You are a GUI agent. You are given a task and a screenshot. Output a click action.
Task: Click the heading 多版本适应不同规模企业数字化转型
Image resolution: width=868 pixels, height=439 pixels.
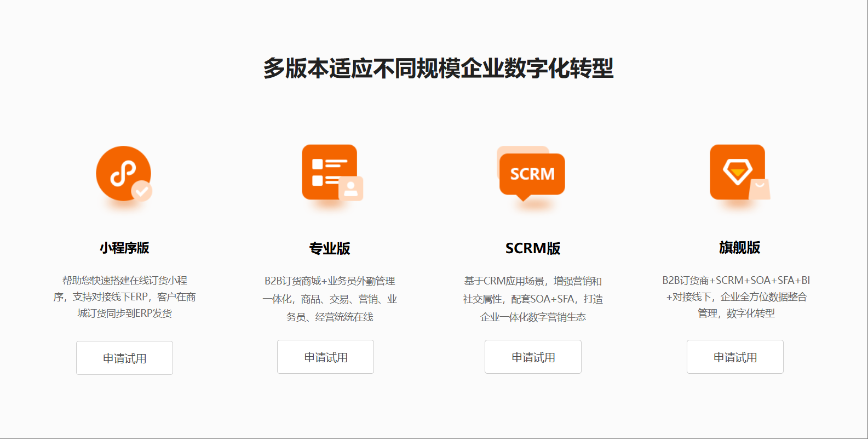(438, 69)
